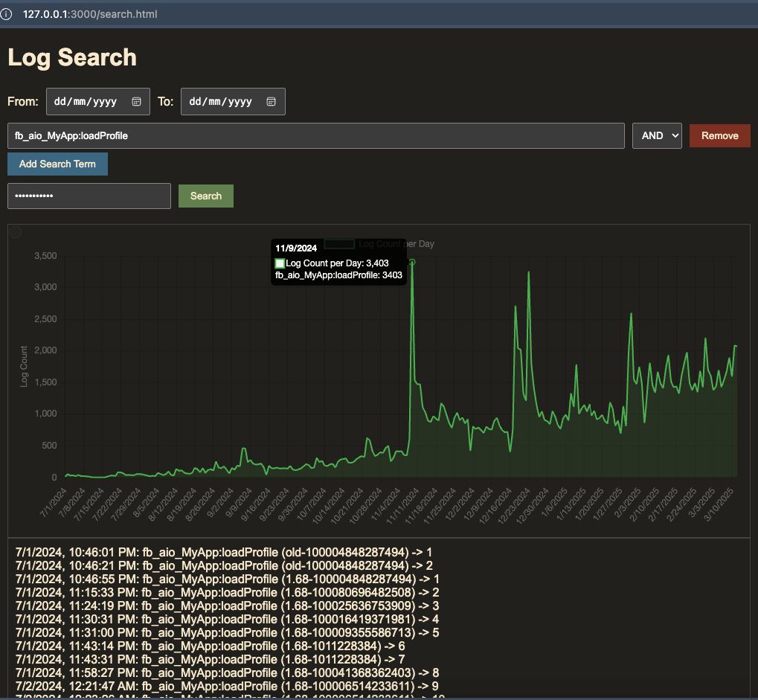The image size is (758, 700).
Task: Toggle the Log Count per Day legend
Action: pos(379,244)
